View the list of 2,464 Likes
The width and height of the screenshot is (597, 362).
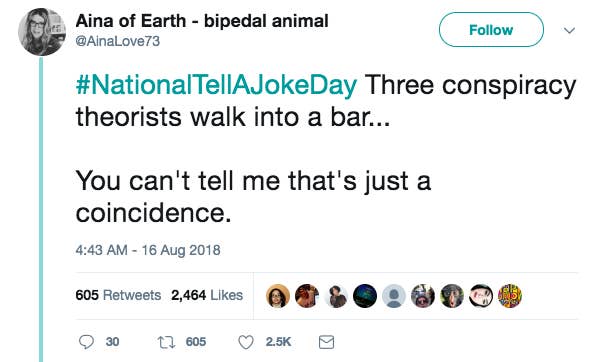click(x=207, y=295)
